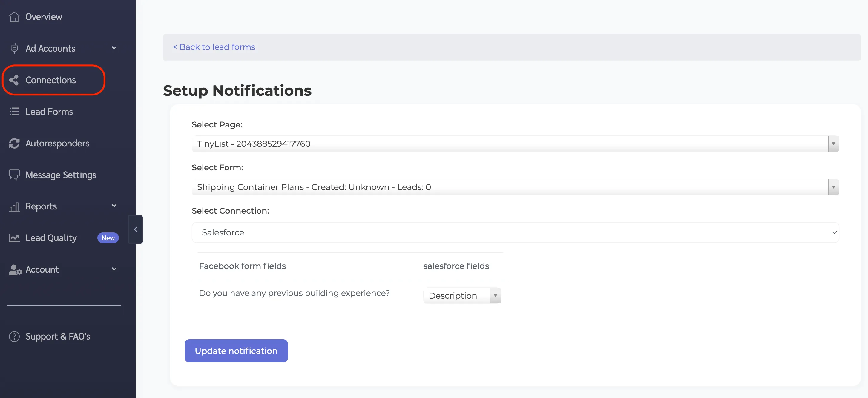Expand the Account submenu chevron
The image size is (868, 398).
click(114, 269)
